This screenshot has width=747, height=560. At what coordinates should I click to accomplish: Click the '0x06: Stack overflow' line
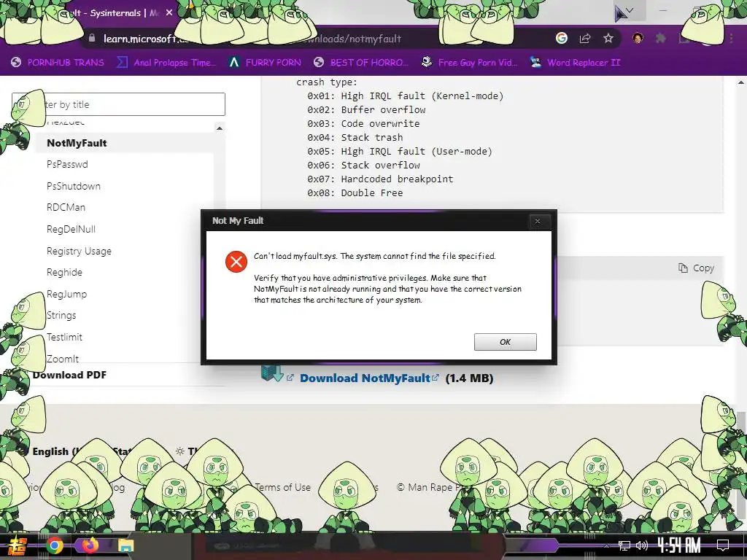point(363,165)
